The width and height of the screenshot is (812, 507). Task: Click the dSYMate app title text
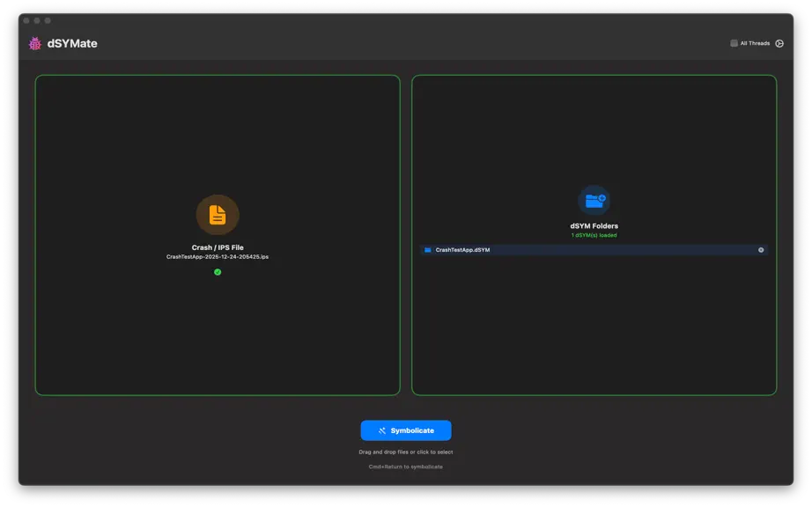[x=72, y=43]
